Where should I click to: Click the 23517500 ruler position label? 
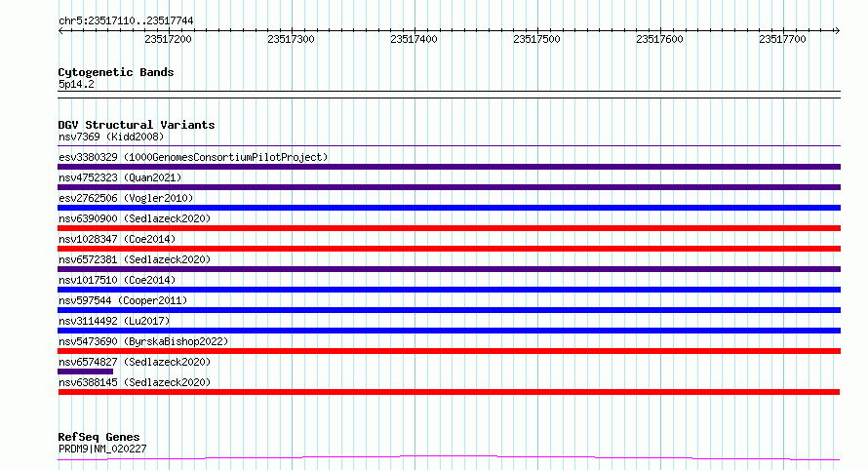click(x=536, y=39)
